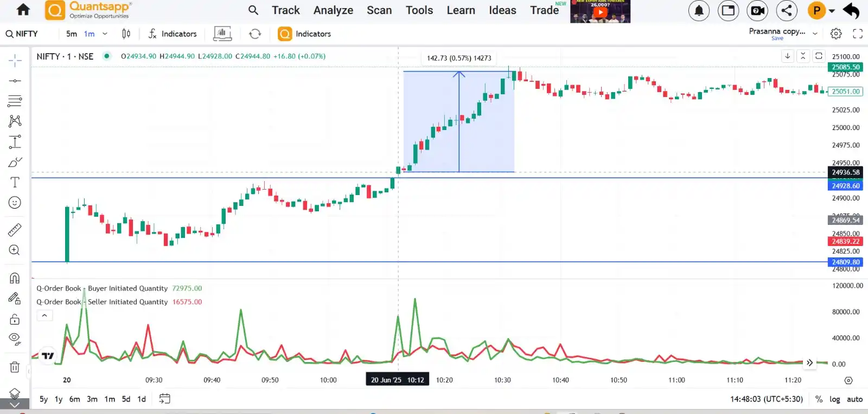
Task: Expand the profile menu arrow
Action: click(x=832, y=10)
